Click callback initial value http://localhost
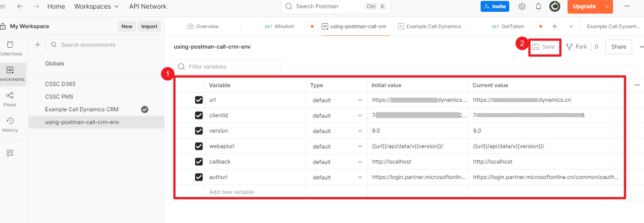644x223 pixels. click(x=391, y=162)
